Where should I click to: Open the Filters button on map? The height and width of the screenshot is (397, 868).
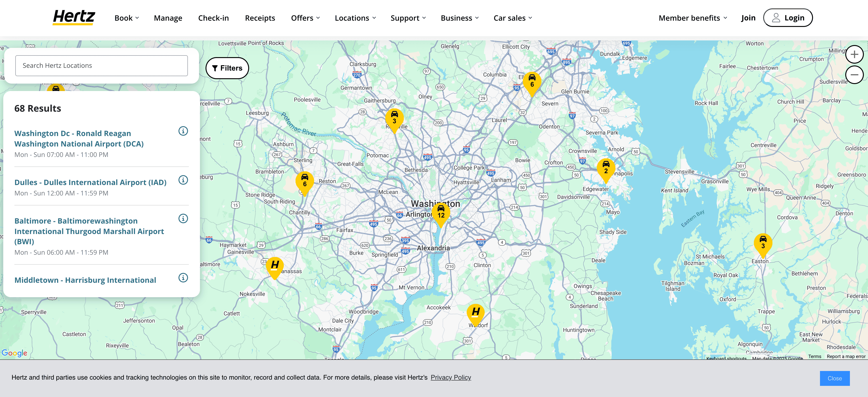pyautogui.click(x=227, y=68)
